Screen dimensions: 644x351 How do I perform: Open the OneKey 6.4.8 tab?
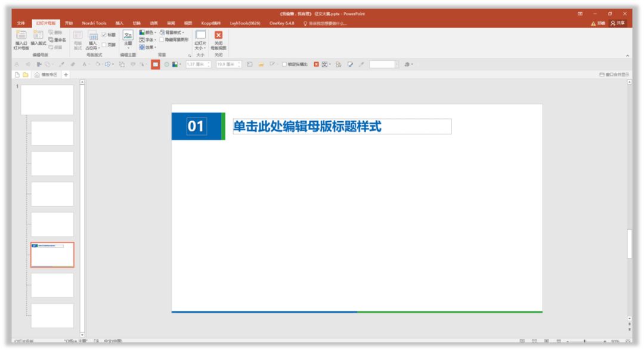pyautogui.click(x=281, y=23)
